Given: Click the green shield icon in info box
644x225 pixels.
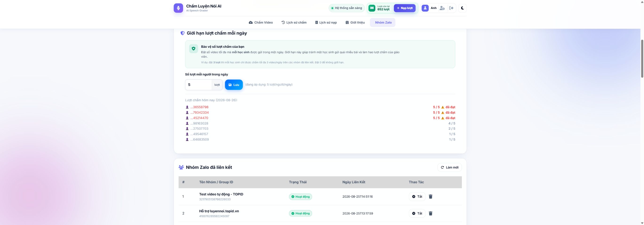Looking at the screenshot, I should coord(193,49).
